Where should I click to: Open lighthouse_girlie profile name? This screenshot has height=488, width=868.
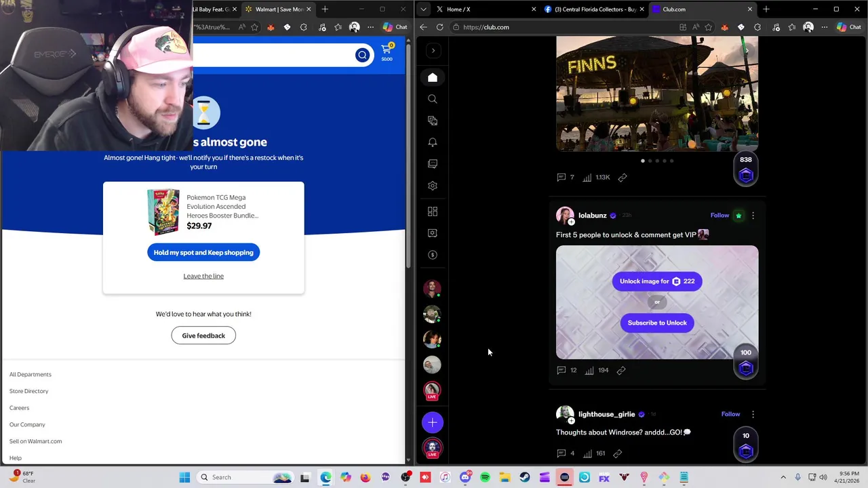606,414
